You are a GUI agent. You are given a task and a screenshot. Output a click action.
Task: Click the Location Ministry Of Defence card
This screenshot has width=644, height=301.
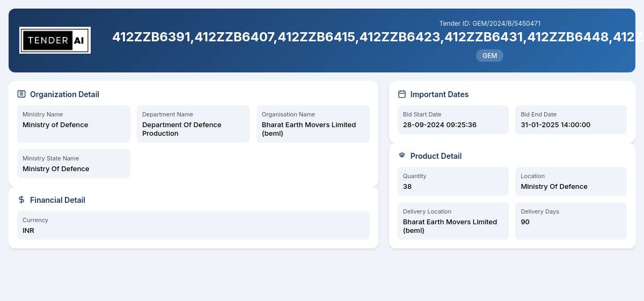click(x=571, y=181)
